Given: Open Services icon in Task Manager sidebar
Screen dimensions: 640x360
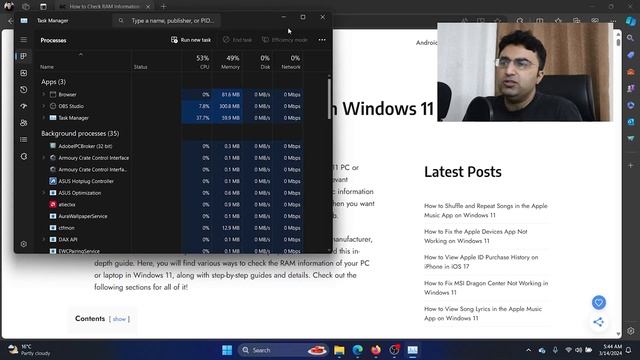Looking at the screenshot, I should (24, 156).
